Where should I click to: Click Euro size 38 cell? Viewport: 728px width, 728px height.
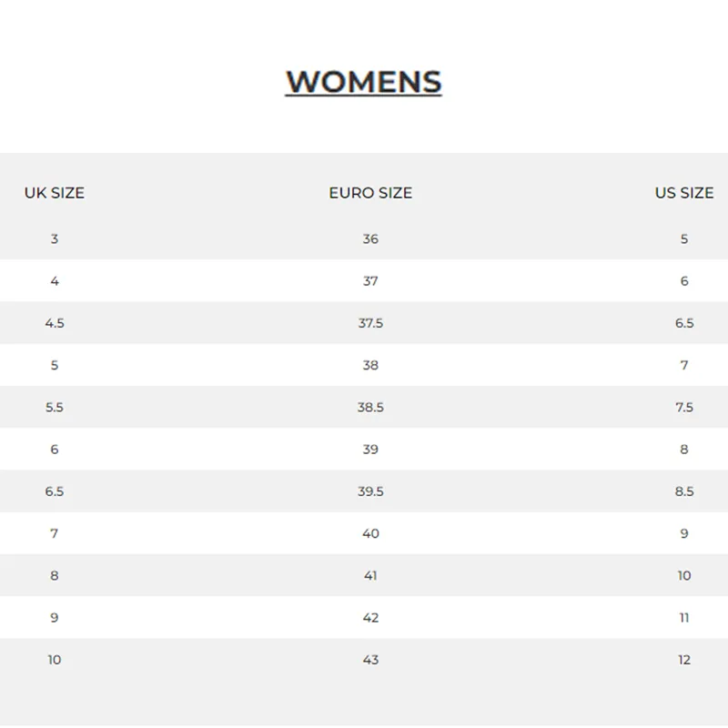(370, 365)
